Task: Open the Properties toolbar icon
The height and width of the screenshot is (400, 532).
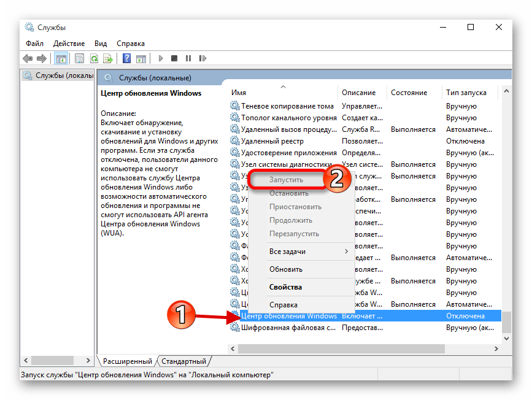Action: coord(79,58)
